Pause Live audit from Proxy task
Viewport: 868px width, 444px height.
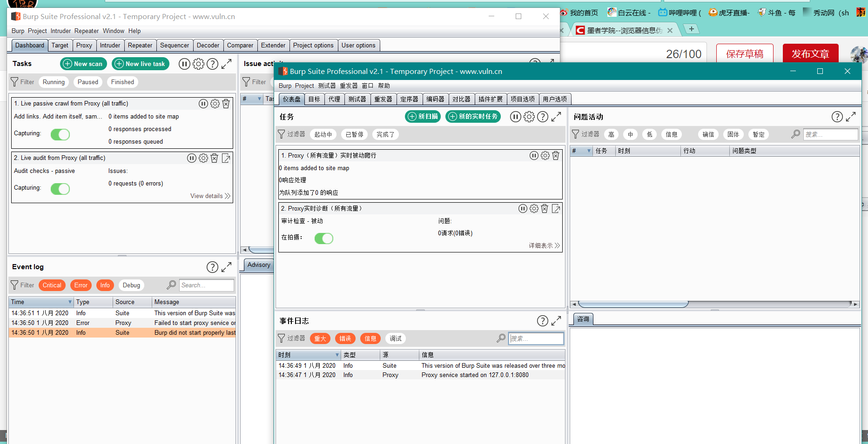(192, 158)
